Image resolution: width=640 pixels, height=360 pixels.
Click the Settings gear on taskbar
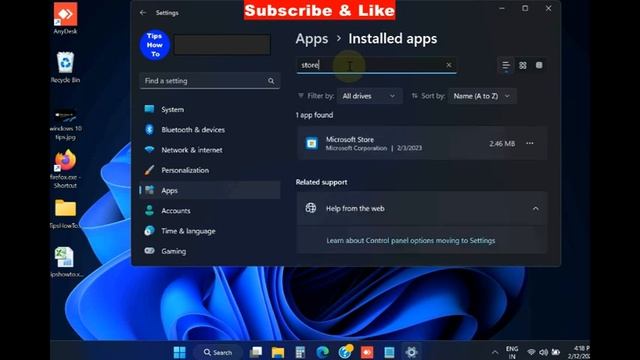(411, 352)
